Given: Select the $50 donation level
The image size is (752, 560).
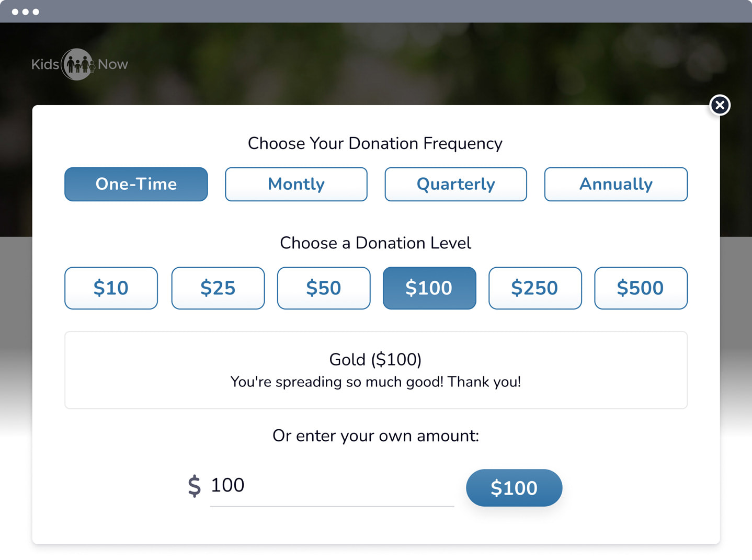Looking at the screenshot, I should pos(324,288).
